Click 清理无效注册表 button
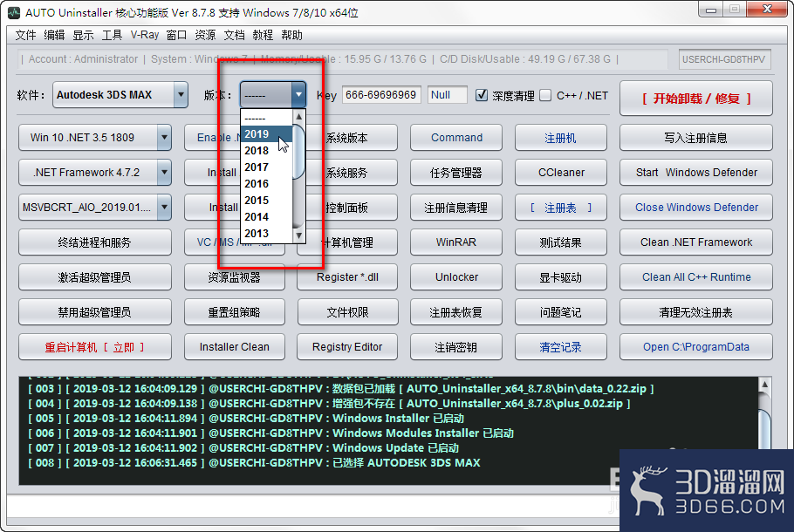Viewport: 794px width, 532px height. coord(696,312)
